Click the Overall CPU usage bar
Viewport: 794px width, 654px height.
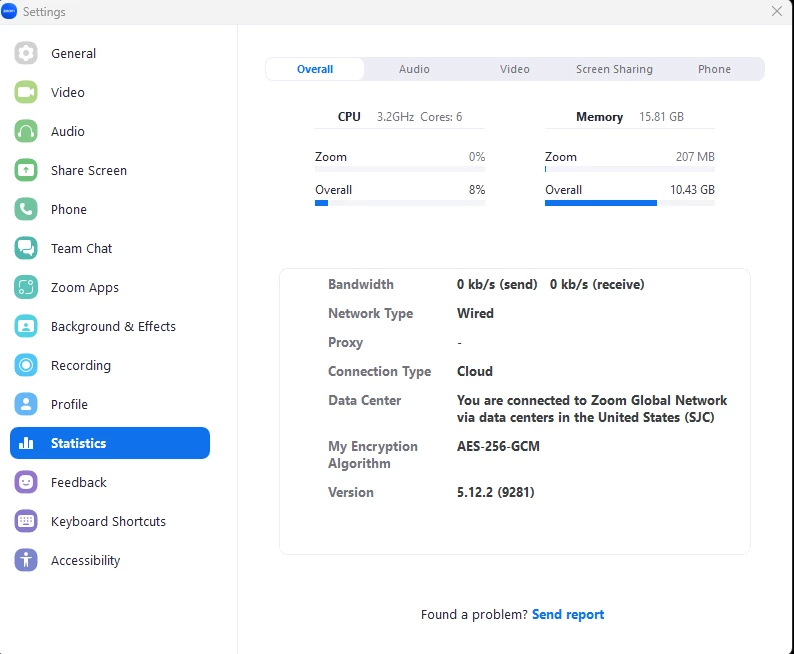click(x=400, y=203)
